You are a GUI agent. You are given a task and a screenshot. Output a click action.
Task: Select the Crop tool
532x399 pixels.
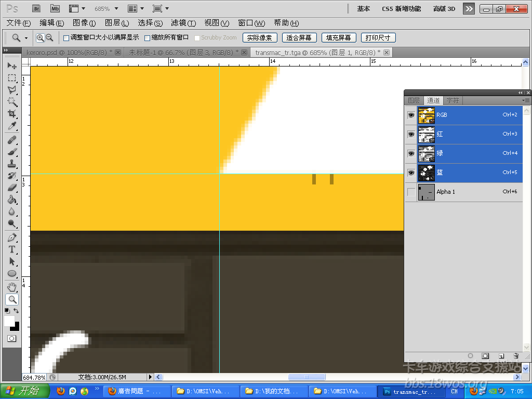[x=11, y=114]
